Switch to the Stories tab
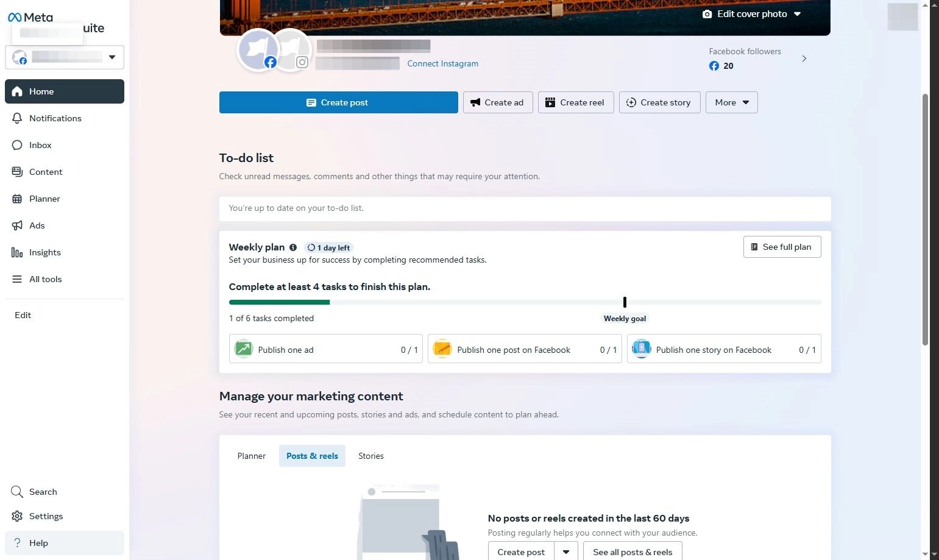 (x=370, y=456)
